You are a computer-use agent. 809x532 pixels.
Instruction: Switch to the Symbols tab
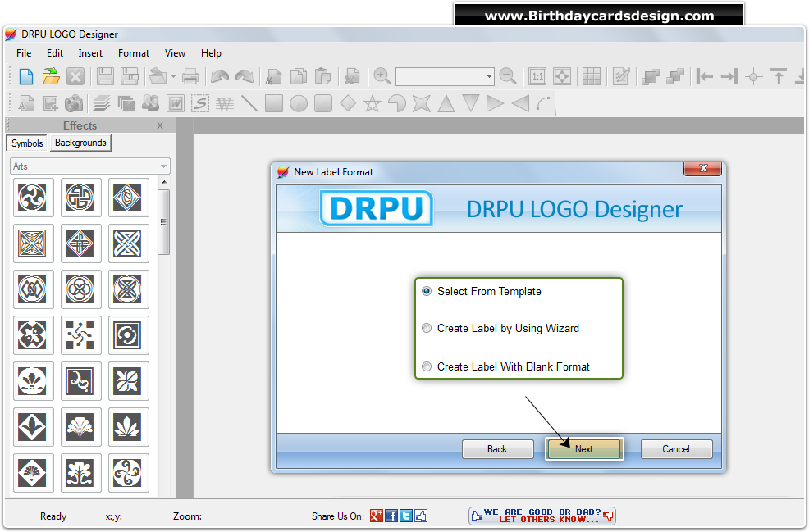(x=27, y=143)
